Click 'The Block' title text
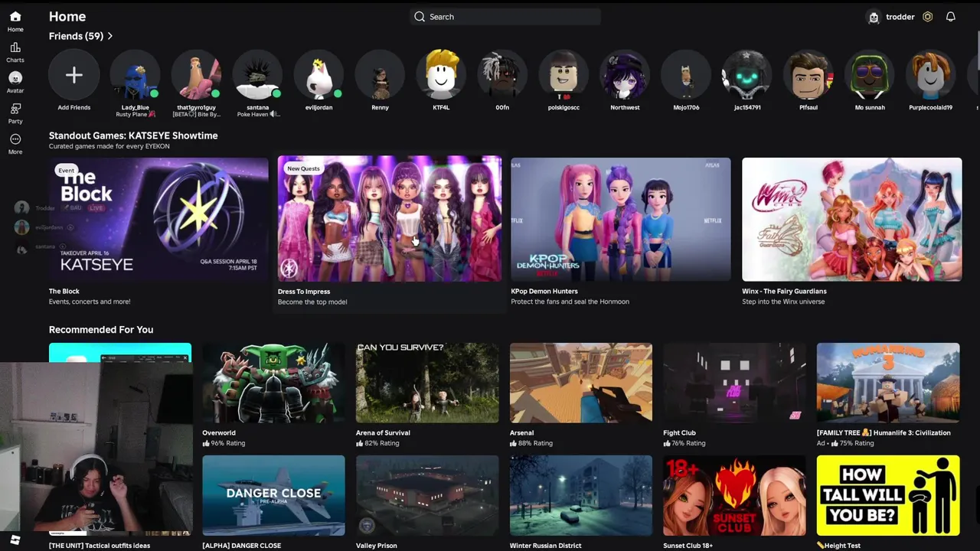This screenshot has width=980, height=551. [x=64, y=292]
